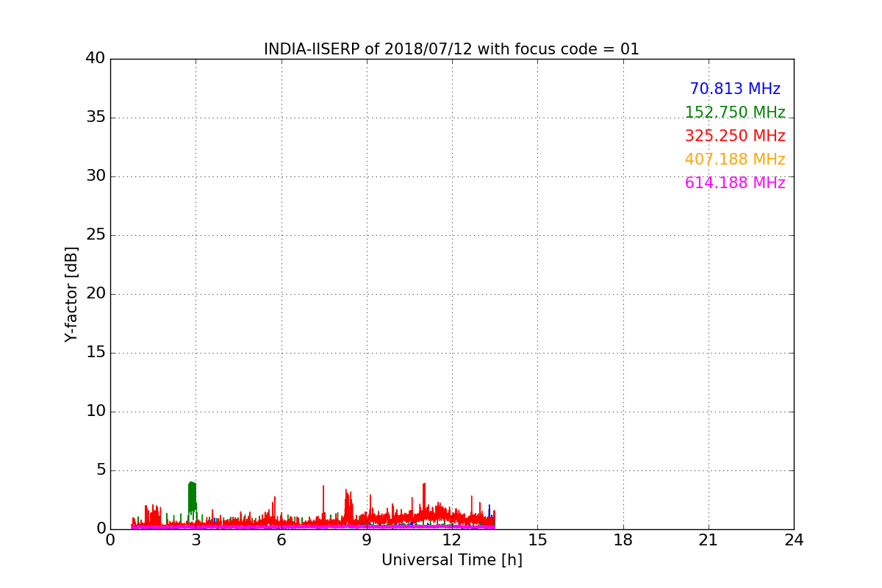Select the 152.750 MHz legend label
882x588 pixels.
[x=735, y=112]
